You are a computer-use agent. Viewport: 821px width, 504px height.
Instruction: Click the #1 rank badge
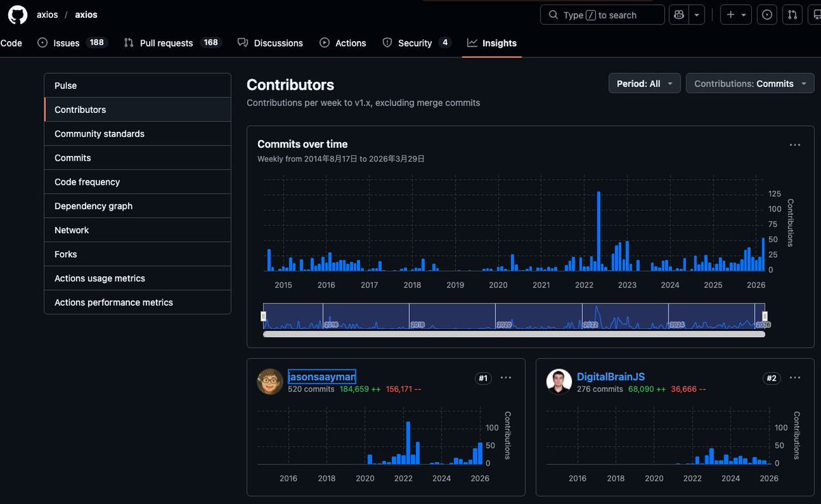tap(483, 378)
